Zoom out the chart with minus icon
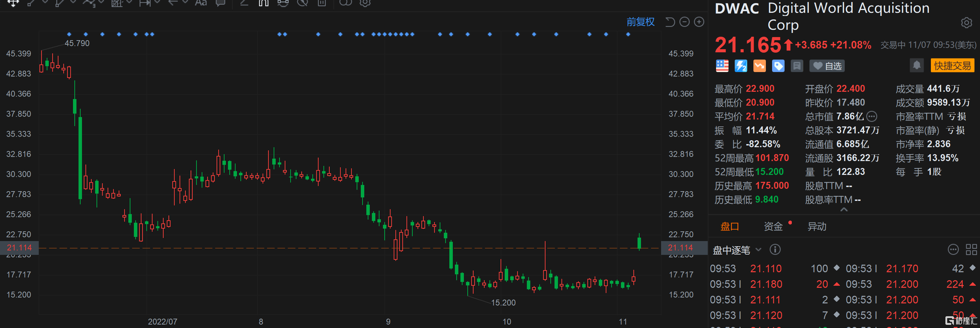Screen dimensions: 980x328 (684, 22)
